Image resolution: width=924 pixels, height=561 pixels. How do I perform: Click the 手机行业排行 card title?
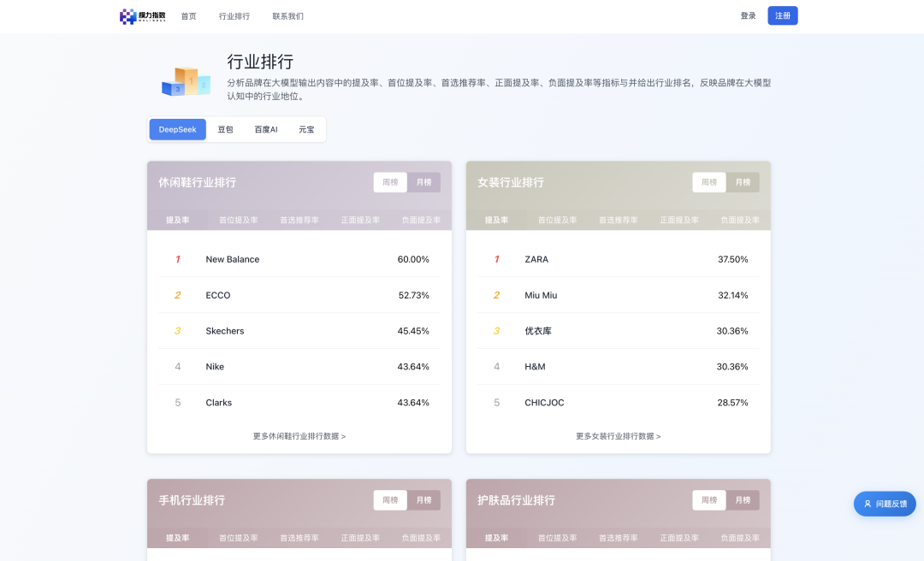[x=192, y=500]
